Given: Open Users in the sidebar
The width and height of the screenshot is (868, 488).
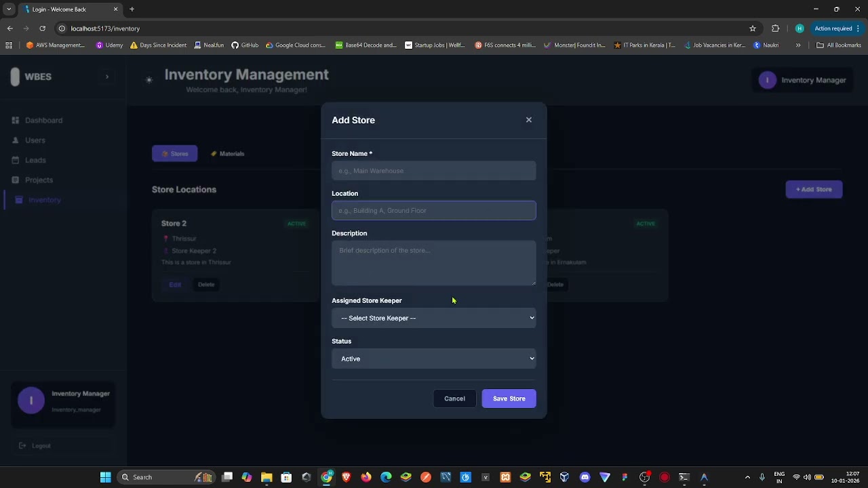Looking at the screenshot, I should pos(35,140).
